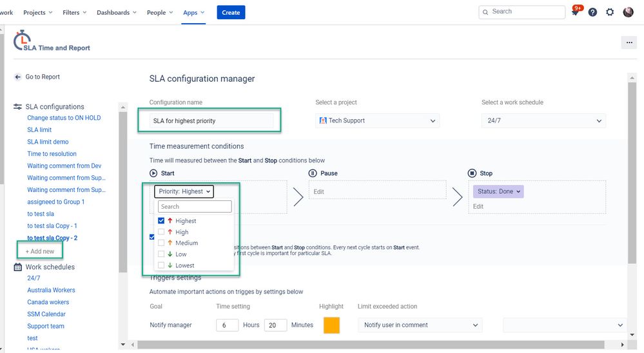The width and height of the screenshot is (644, 353).
Task: Open SSM Calendar schedule
Action: (x=46, y=314)
